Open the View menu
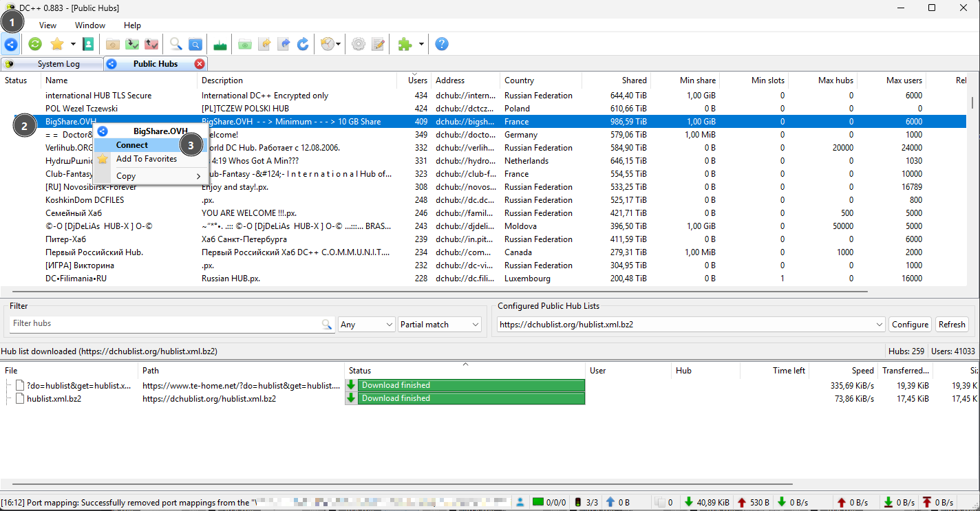This screenshot has width=980, height=511. click(x=47, y=25)
